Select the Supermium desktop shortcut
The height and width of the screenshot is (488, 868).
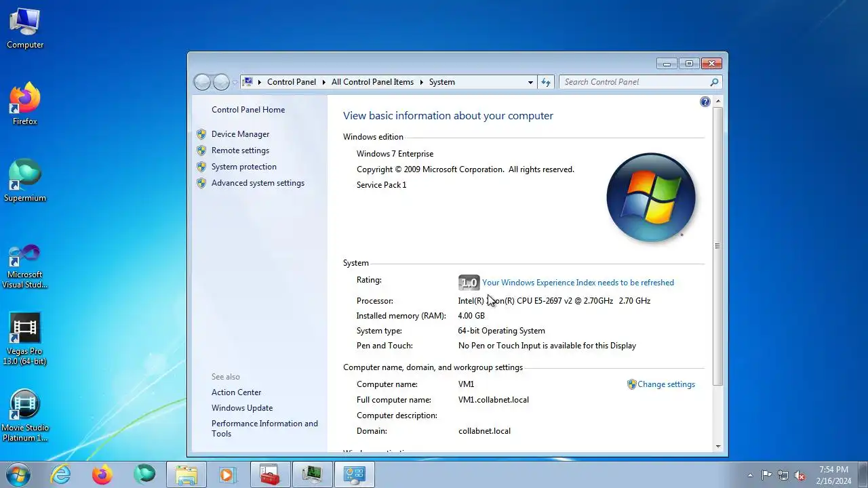click(x=25, y=180)
